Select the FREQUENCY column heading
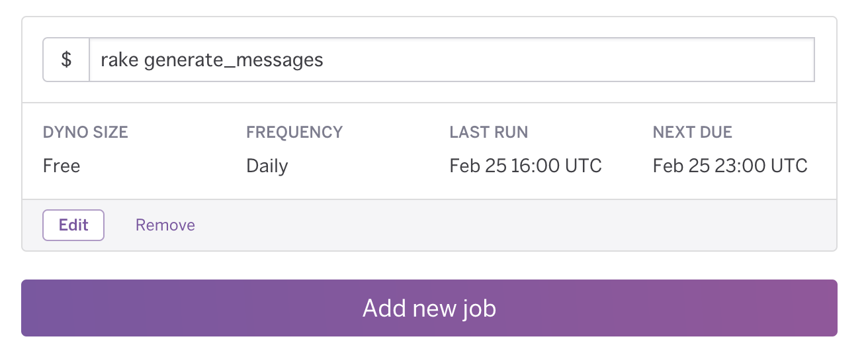This screenshot has width=868, height=359. pyautogui.click(x=294, y=132)
